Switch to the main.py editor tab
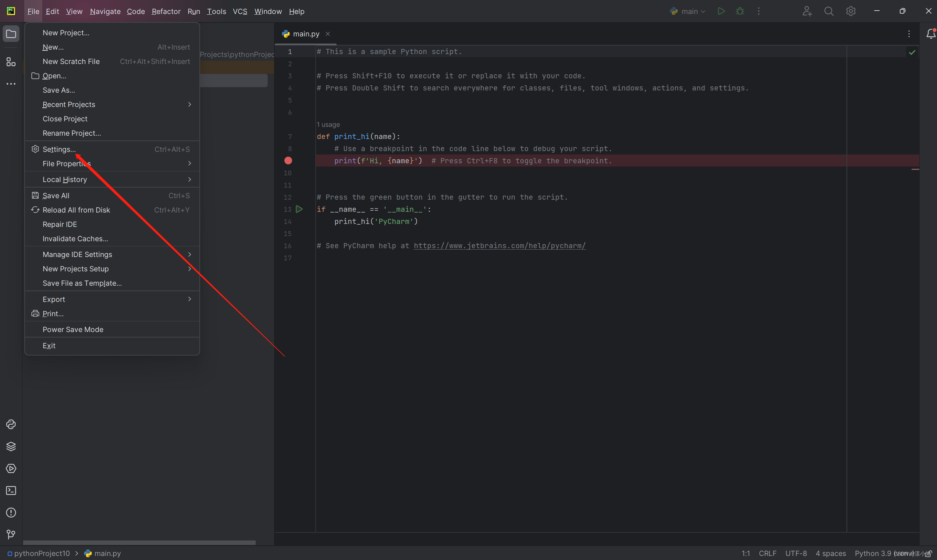This screenshot has width=937, height=560. coord(306,34)
